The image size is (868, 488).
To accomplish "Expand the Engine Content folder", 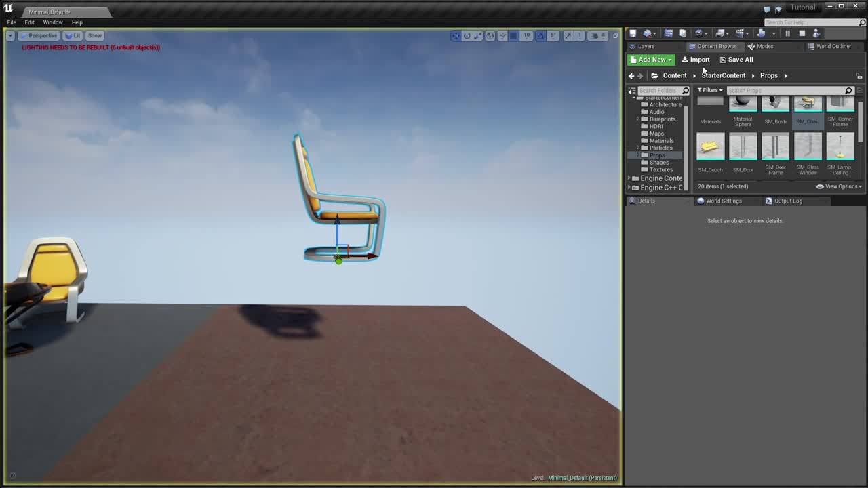I will click(629, 178).
